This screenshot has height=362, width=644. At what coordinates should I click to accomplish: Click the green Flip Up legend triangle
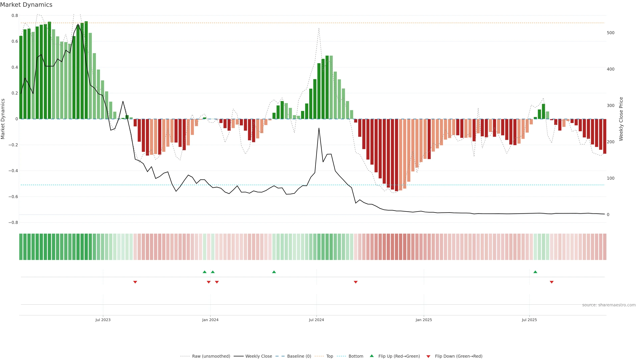coord(372,356)
